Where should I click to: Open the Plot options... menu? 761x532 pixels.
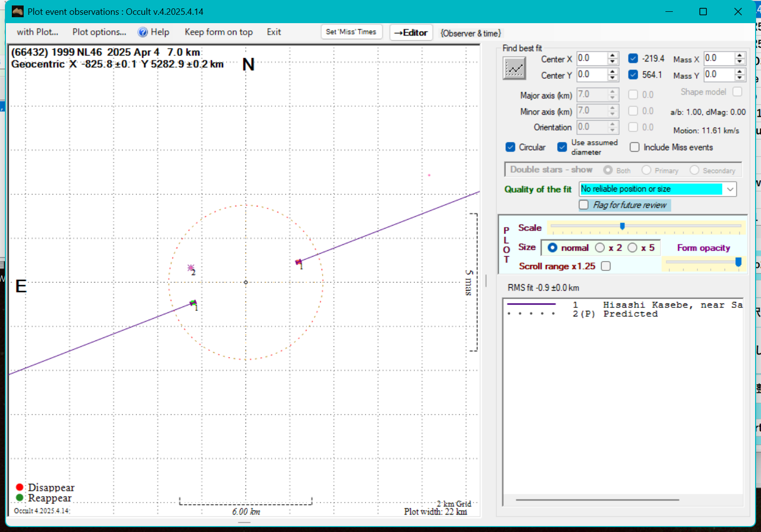click(99, 32)
